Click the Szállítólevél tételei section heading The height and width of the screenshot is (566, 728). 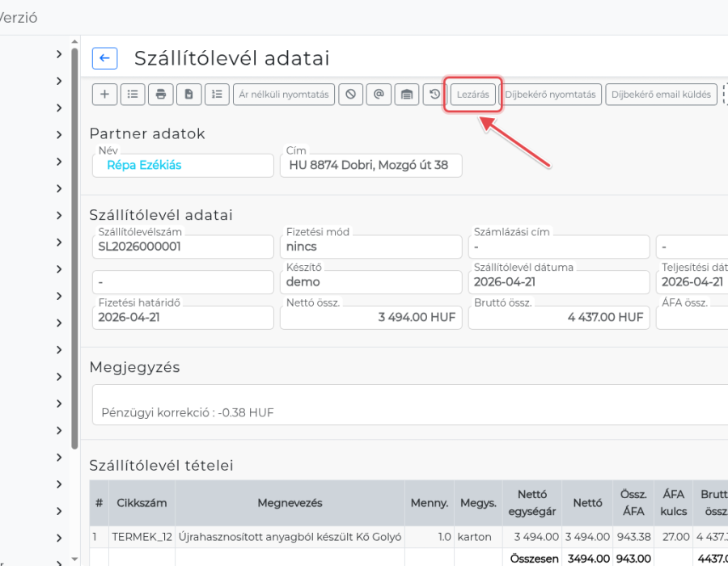(161, 465)
